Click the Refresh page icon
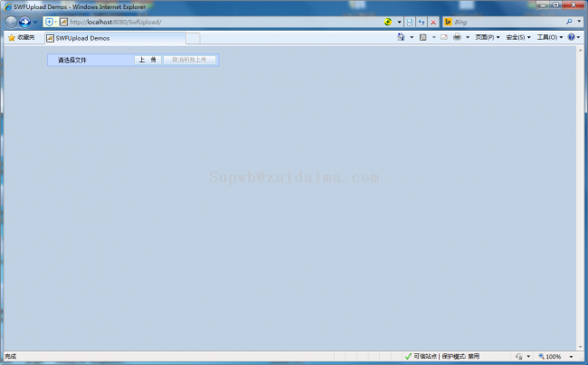Viewport: 588px width, 365px height. [422, 21]
